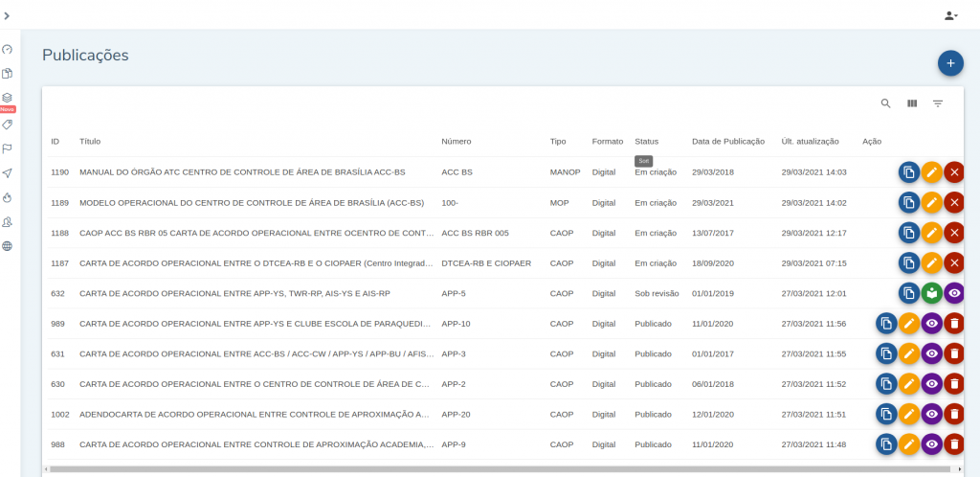The image size is (980, 477).
Task: Sort by Data de Publicação header
Action: (x=728, y=142)
